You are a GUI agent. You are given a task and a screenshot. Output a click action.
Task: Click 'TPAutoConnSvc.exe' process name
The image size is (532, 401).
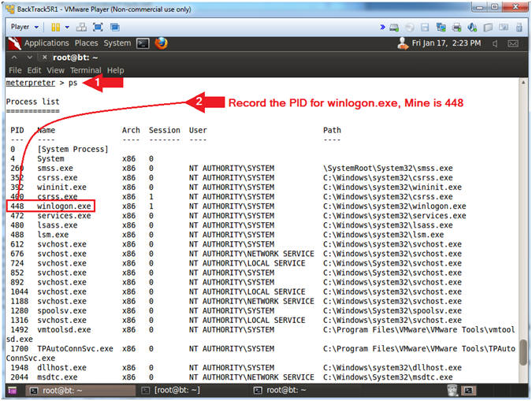(x=75, y=349)
